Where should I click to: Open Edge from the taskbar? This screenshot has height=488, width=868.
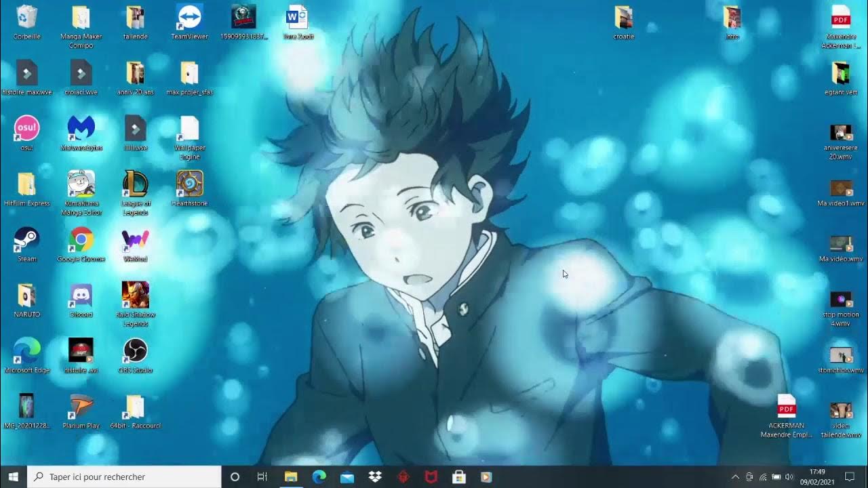click(x=319, y=477)
